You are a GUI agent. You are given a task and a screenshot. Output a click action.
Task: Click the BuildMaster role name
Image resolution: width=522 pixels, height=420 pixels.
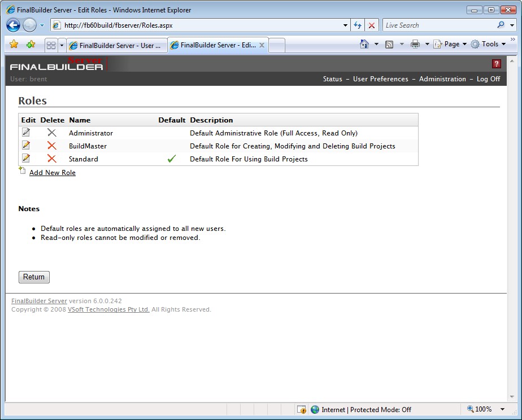[88, 146]
